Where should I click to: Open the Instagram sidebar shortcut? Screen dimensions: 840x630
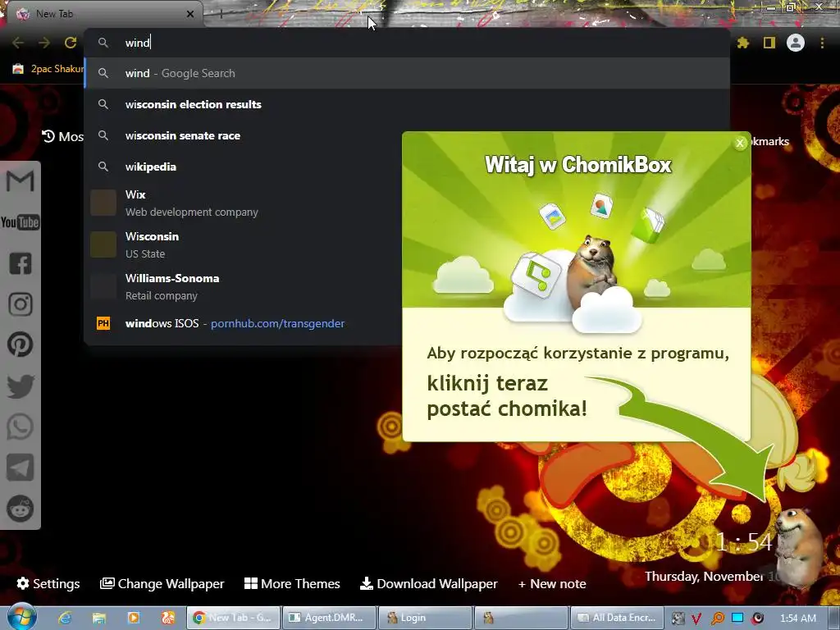coord(20,304)
